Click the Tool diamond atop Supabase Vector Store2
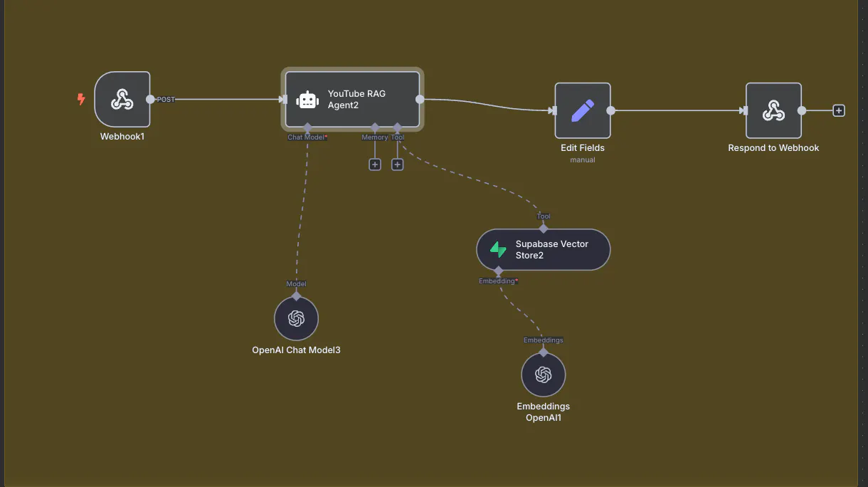Image resolution: width=868 pixels, height=487 pixels. (x=544, y=229)
